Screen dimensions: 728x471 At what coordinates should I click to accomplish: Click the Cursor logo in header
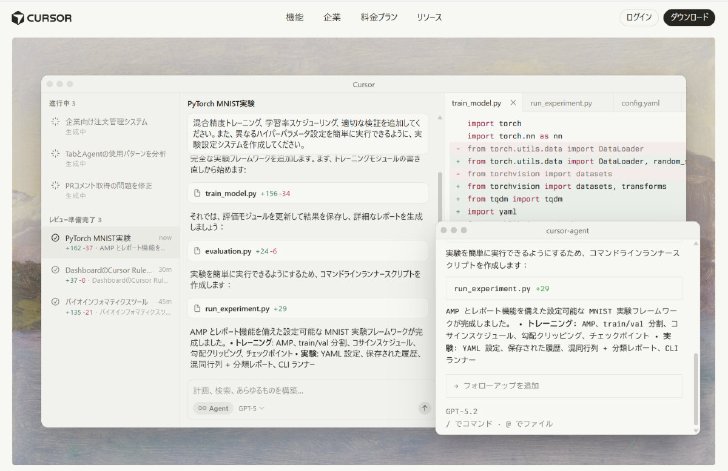pyautogui.click(x=42, y=18)
